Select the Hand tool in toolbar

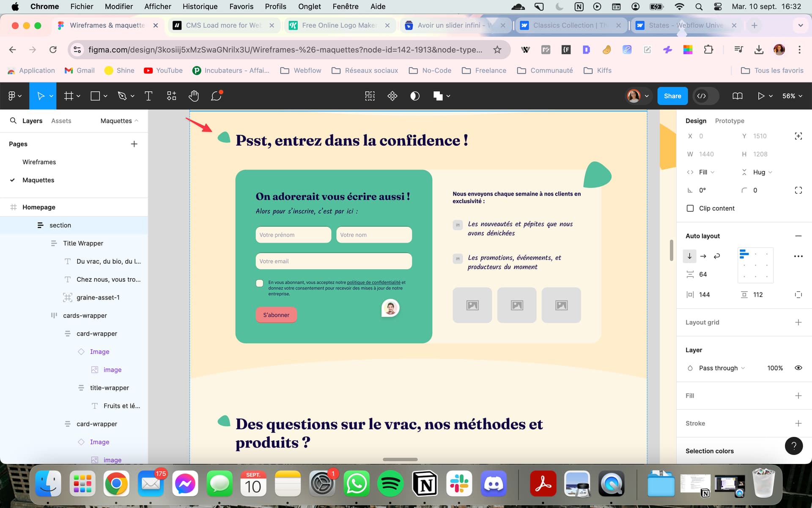194,96
